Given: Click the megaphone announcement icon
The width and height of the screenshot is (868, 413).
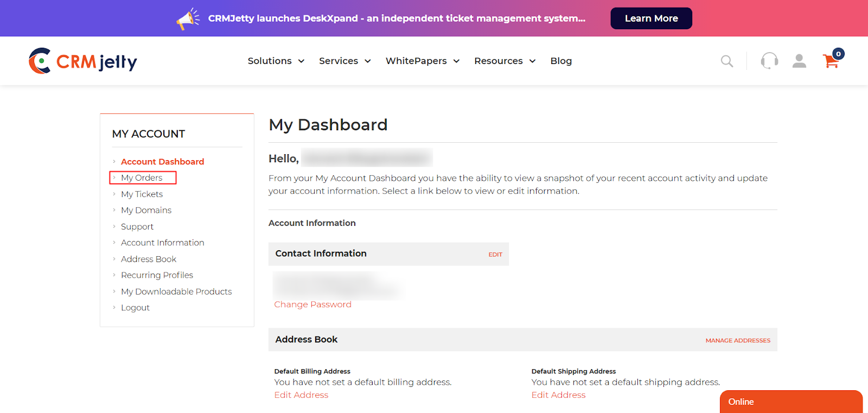Looking at the screenshot, I should point(188,19).
